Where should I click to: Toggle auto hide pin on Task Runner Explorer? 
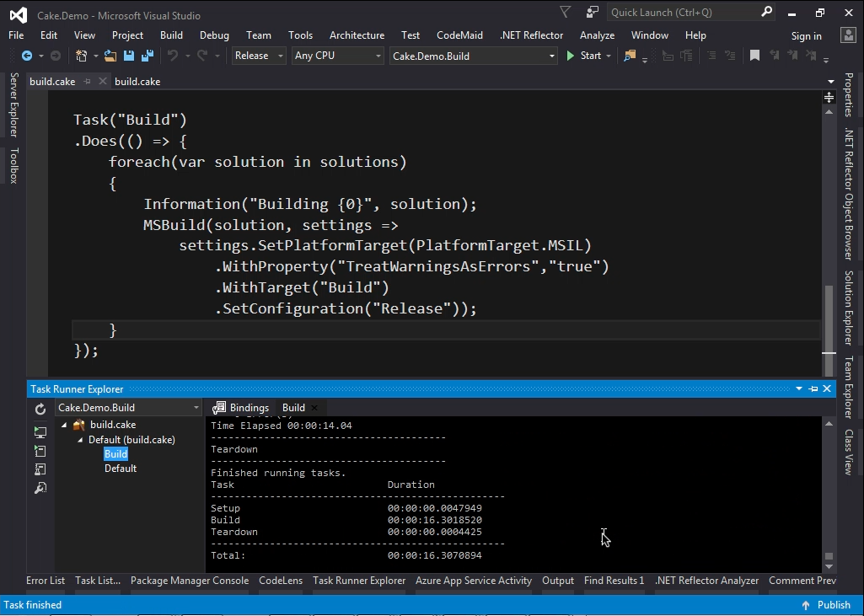tap(813, 389)
